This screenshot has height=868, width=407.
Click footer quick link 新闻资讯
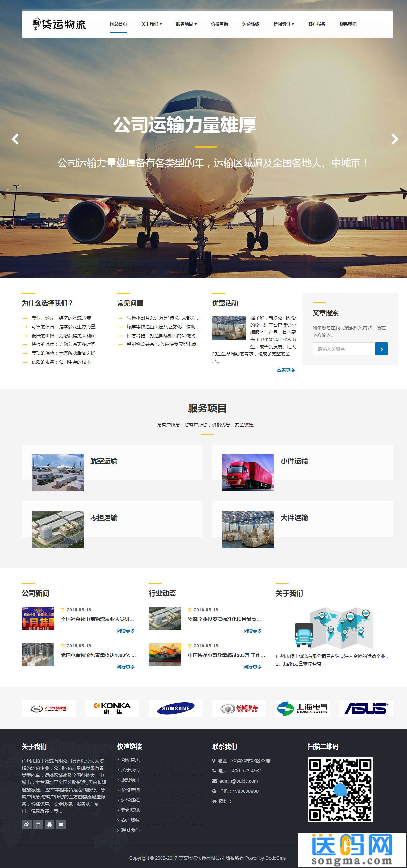(x=131, y=810)
